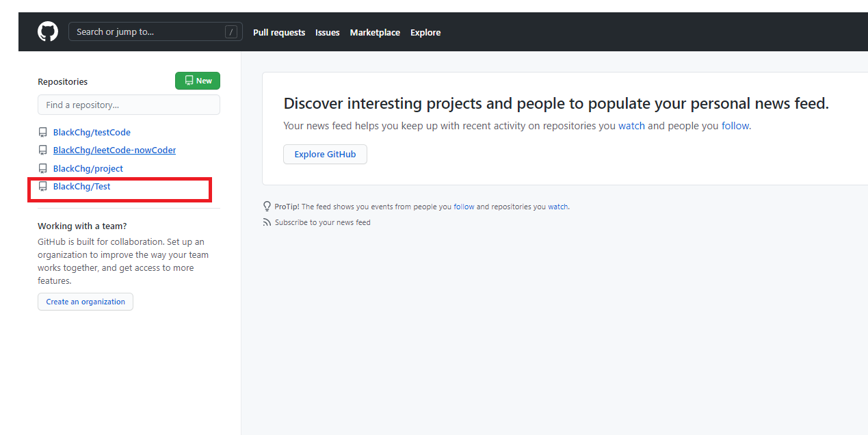Image resolution: width=868 pixels, height=435 pixels.
Task: Click the repo icon beside BlackChg/project
Action: click(43, 168)
